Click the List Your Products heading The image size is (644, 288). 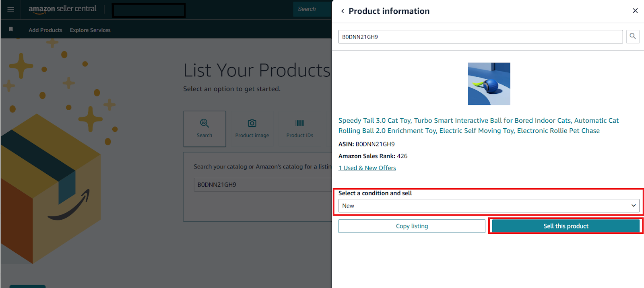click(x=257, y=70)
